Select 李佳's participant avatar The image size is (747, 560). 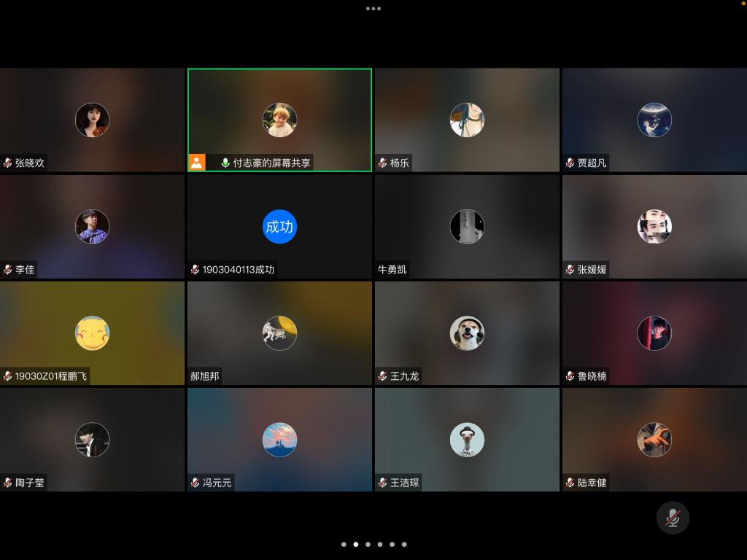point(93,227)
